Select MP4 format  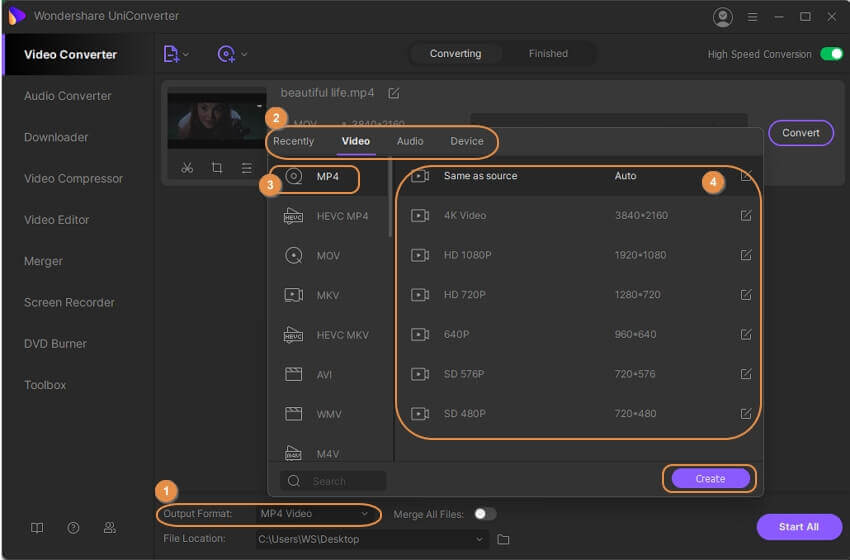click(329, 177)
